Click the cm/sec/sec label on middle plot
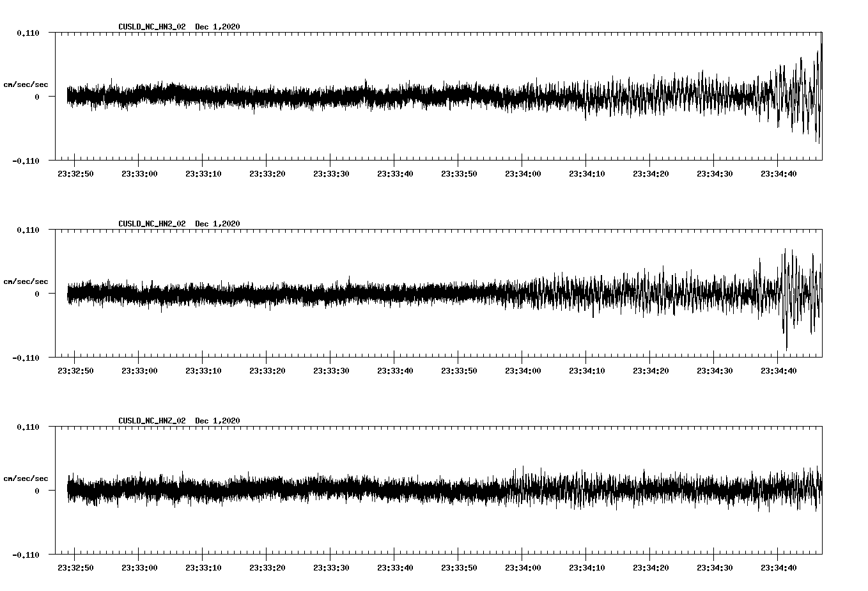This screenshot has width=868, height=591. (x=26, y=281)
